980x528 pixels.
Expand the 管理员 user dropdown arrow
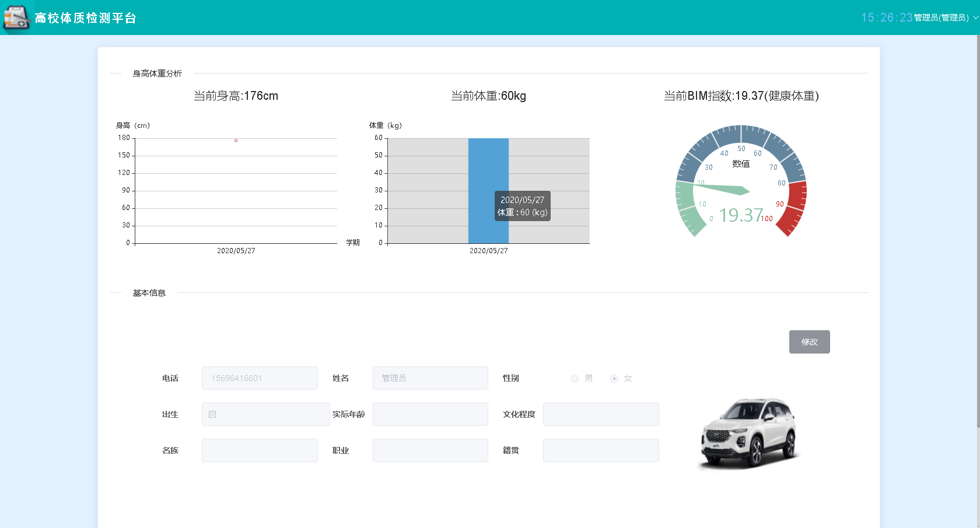coord(975,18)
